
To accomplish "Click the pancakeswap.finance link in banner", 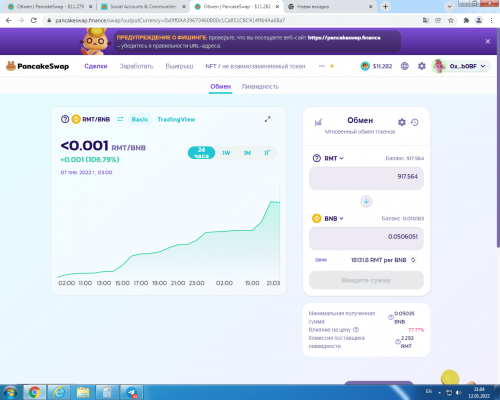I will coord(344,38).
